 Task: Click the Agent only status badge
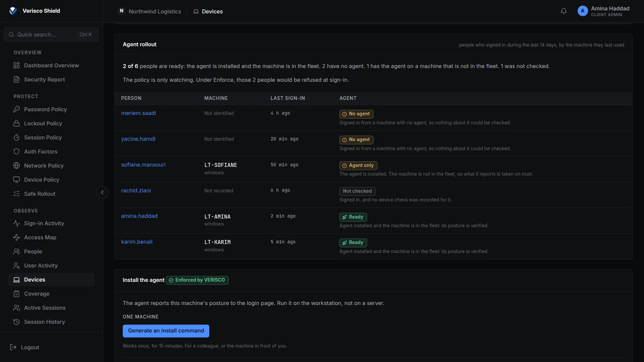click(358, 166)
